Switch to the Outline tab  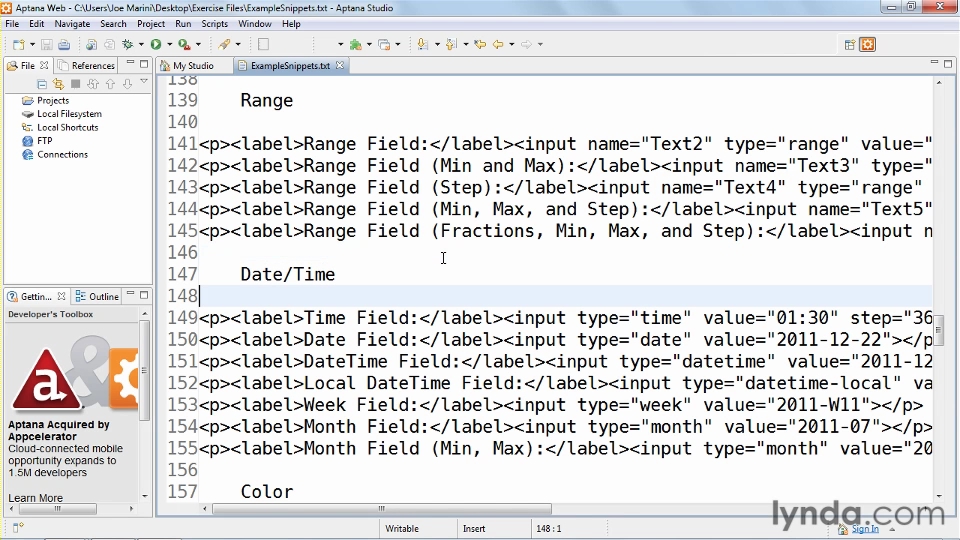pos(97,296)
